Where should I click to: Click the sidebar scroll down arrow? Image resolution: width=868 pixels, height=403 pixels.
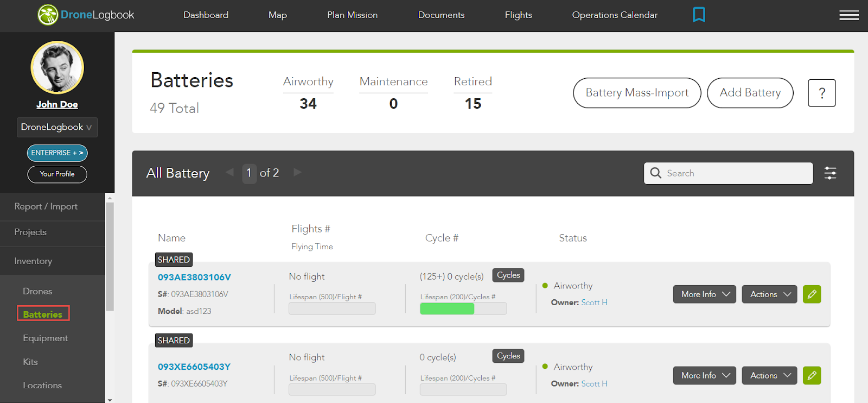pyautogui.click(x=110, y=399)
